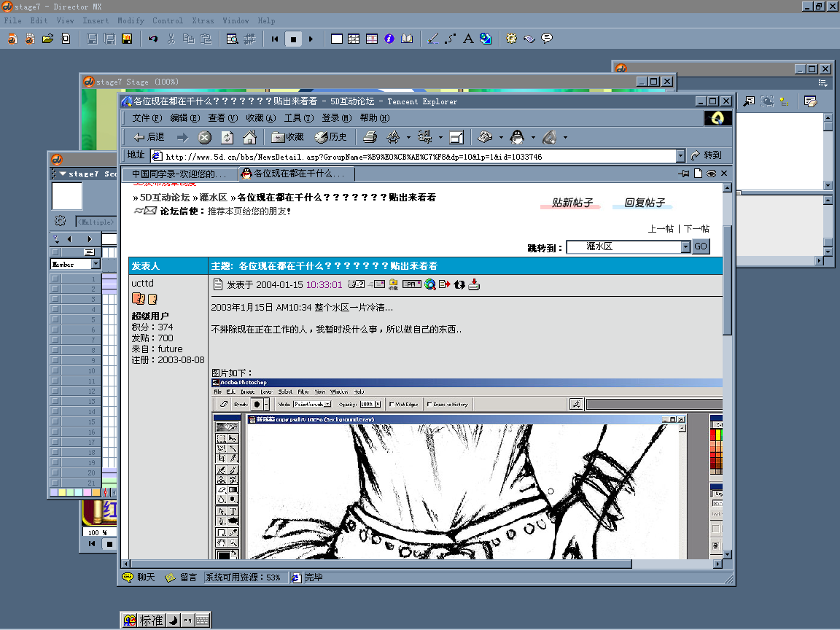Switch to 中国同学录 browser tab
840x630 pixels.
179,174
